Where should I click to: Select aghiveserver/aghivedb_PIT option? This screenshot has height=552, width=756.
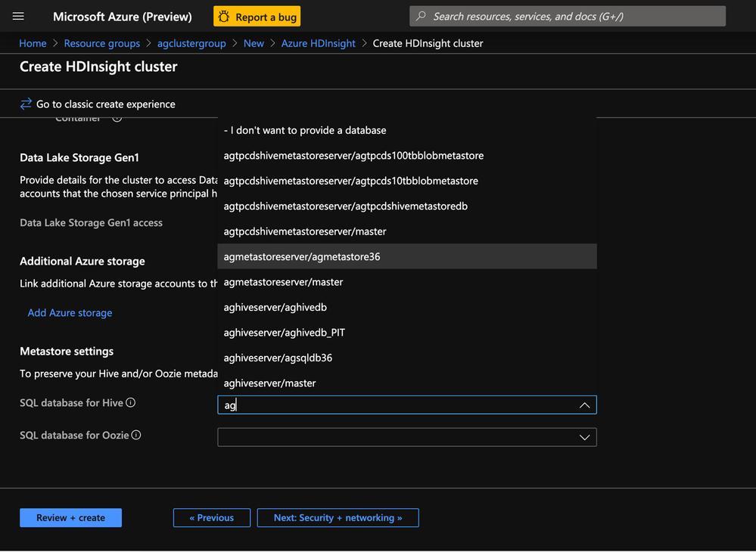click(285, 333)
